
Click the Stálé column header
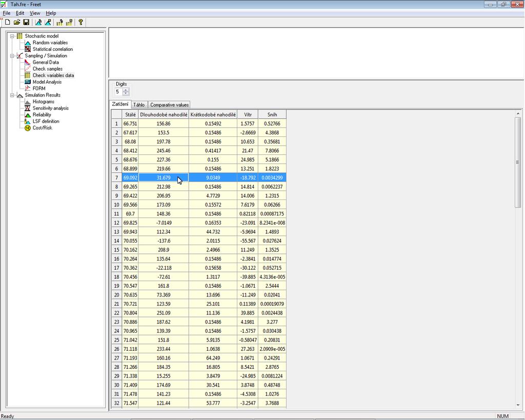(x=130, y=114)
